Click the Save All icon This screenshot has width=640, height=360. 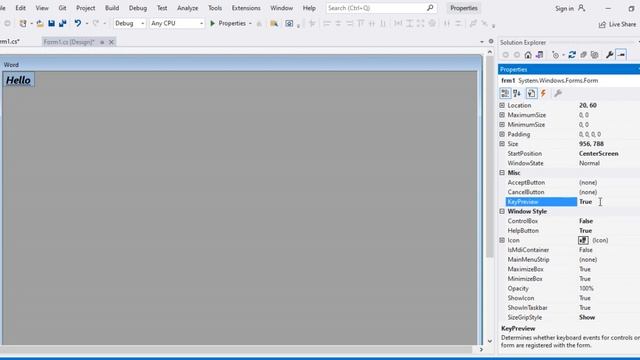point(62,24)
